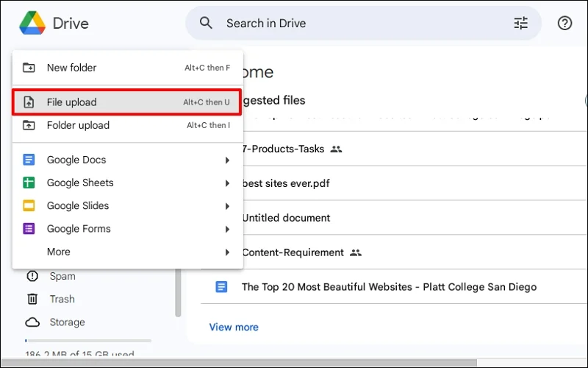The image size is (588, 368).
Task: Click the storage usage progress bar
Action: pyautogui.click(x=88, y=341)
